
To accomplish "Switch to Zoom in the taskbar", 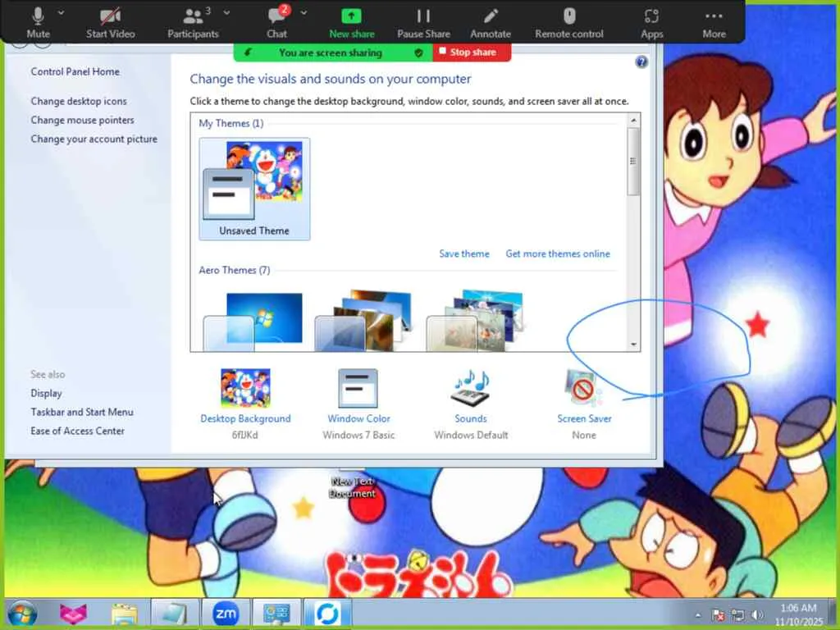I will click(225, 614).
